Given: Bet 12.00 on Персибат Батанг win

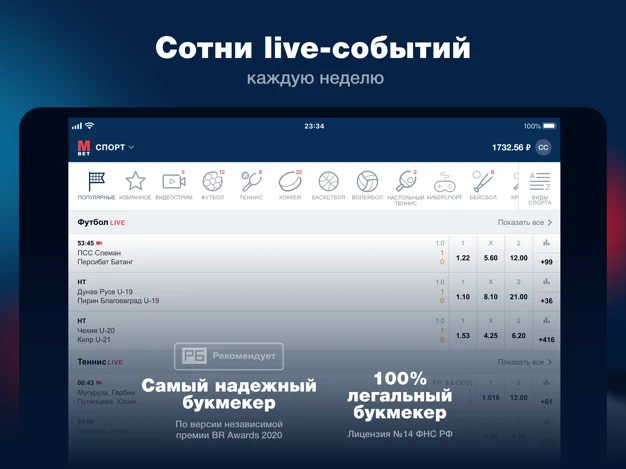Looking at the screenshot, I should click(519, 258).
